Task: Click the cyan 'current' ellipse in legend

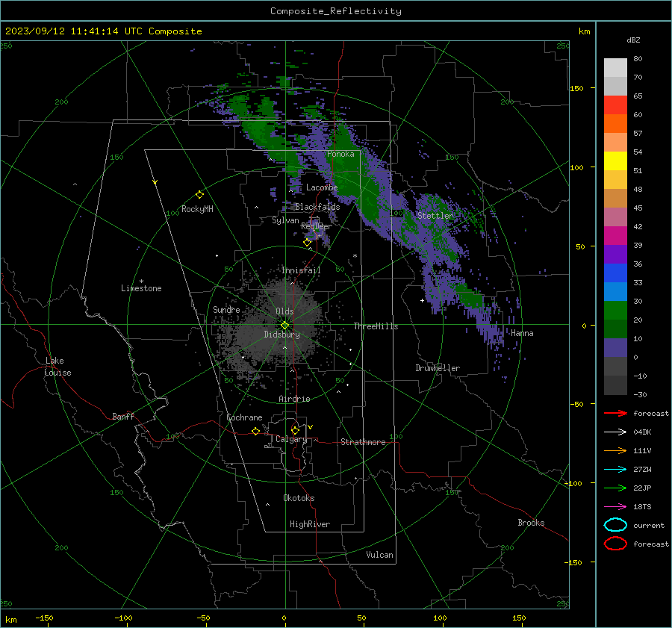Action: pos(615,525)
